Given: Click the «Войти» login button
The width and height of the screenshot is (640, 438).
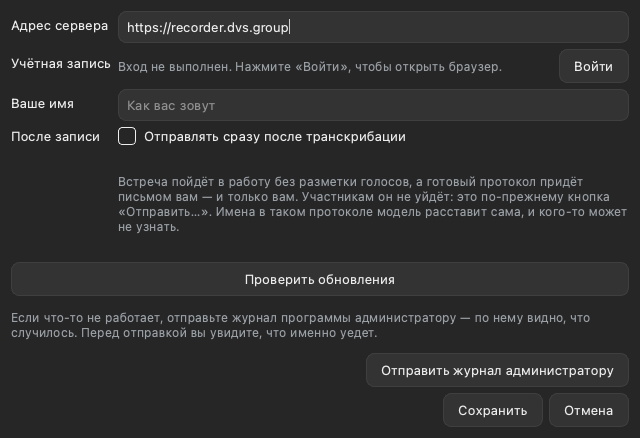Looking at the screenshot, I should point(593,67).
